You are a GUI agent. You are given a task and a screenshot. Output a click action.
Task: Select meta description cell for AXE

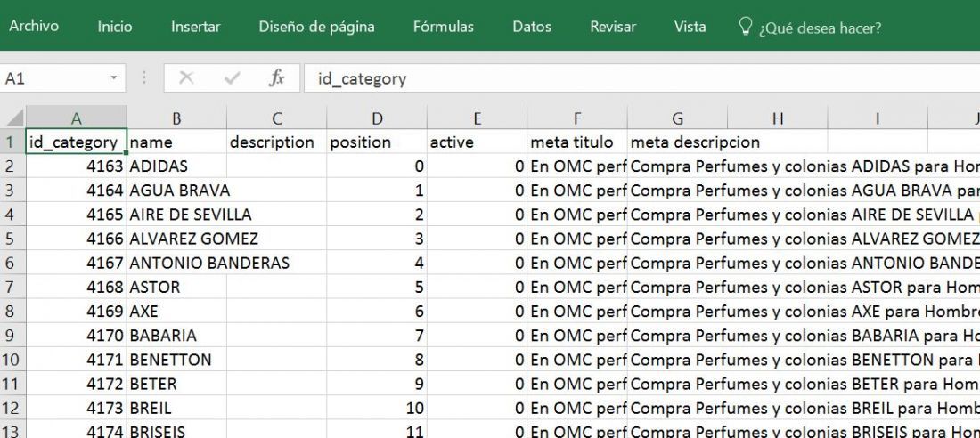click(x=677, y=312)
